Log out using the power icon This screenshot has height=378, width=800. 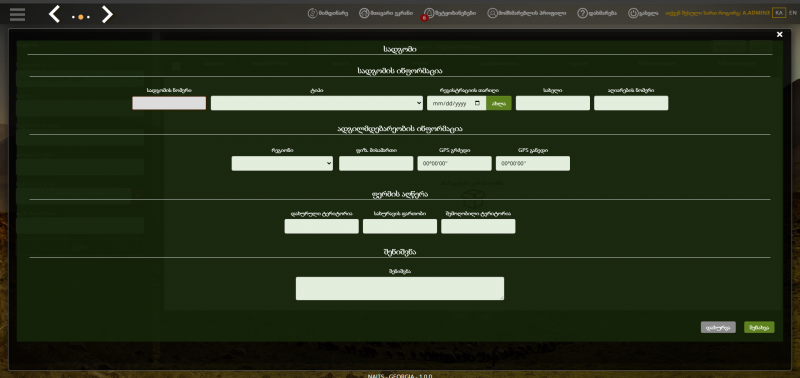tap(643, 14)
